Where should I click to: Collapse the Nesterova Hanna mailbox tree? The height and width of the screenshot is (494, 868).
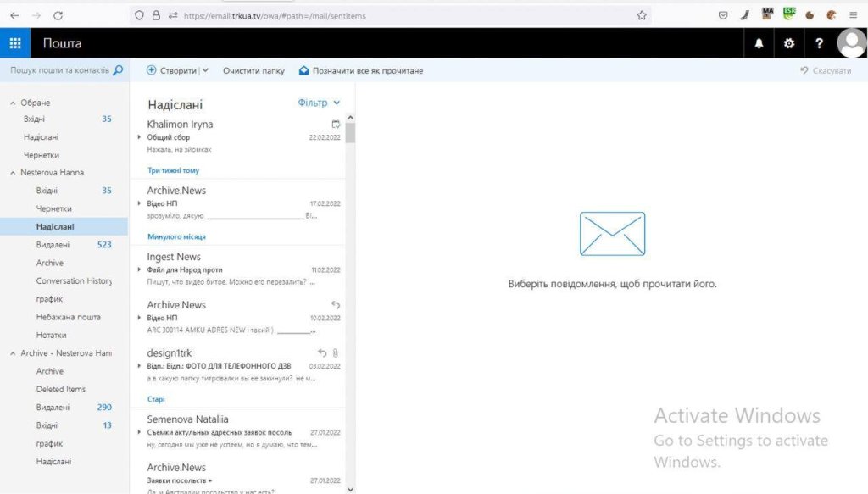click(13, 173)
